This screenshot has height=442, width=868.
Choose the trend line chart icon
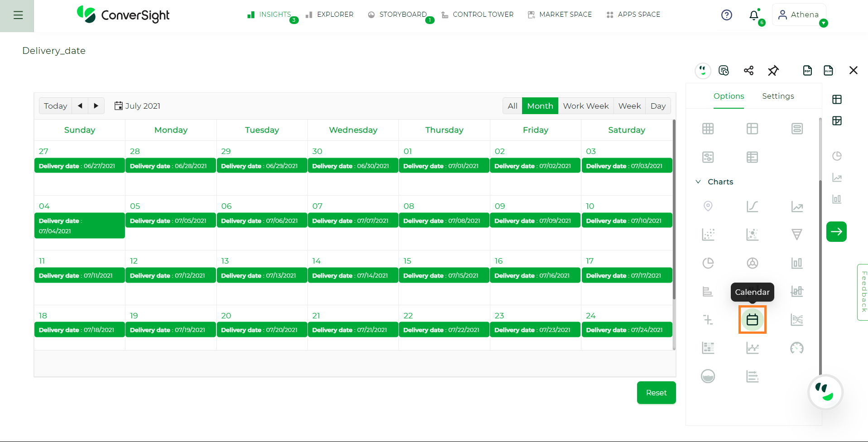point(796,207)
